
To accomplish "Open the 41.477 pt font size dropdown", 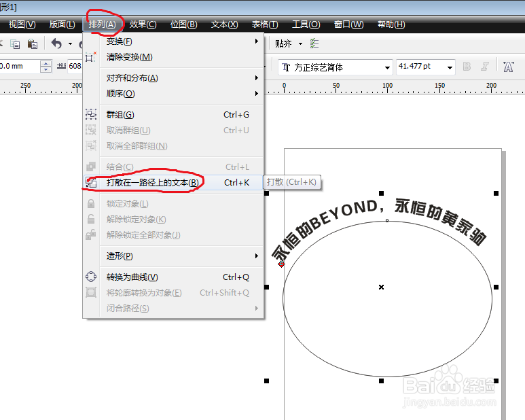I will (x=450, y=68).
